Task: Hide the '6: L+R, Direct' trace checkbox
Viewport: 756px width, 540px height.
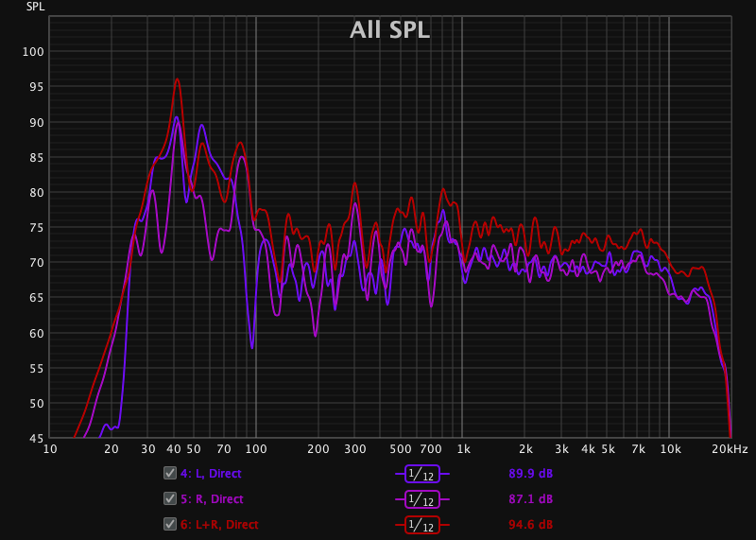Action: (x=170, y=524)
